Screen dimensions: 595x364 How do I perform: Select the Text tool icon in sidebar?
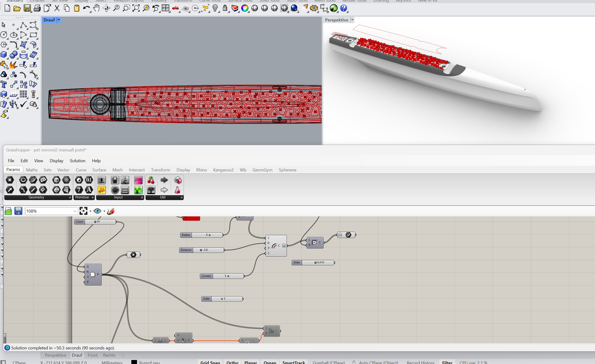tap(4, 85)
